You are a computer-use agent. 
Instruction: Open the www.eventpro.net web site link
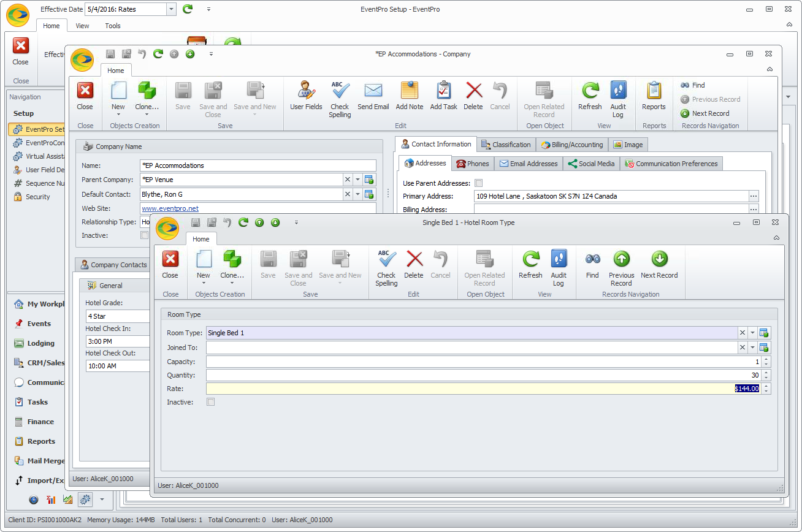tap(170, 208)
